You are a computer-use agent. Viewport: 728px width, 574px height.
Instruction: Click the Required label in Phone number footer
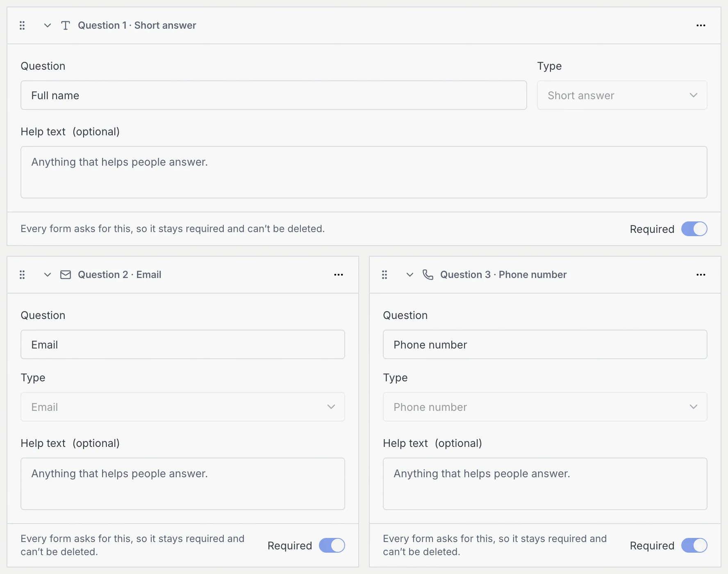(652, 546)
